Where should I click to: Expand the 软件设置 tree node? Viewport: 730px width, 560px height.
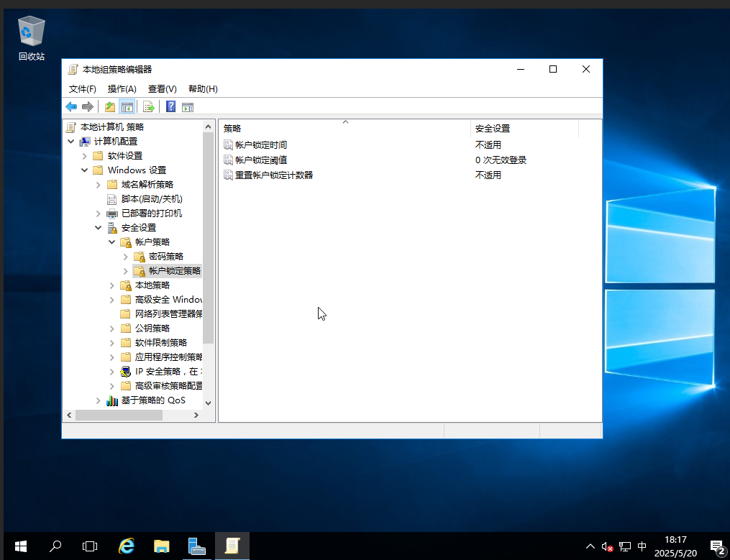coord(85,156)
